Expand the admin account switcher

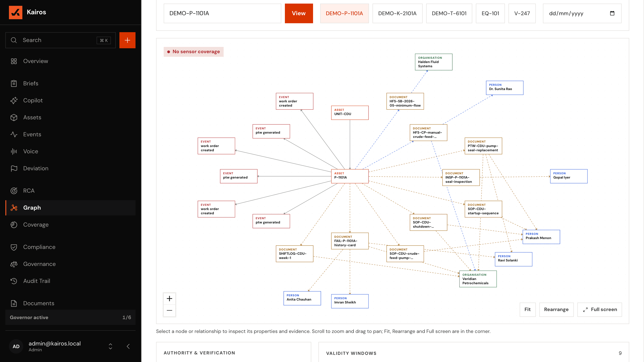pyautogui.click(x=110, y=346)
